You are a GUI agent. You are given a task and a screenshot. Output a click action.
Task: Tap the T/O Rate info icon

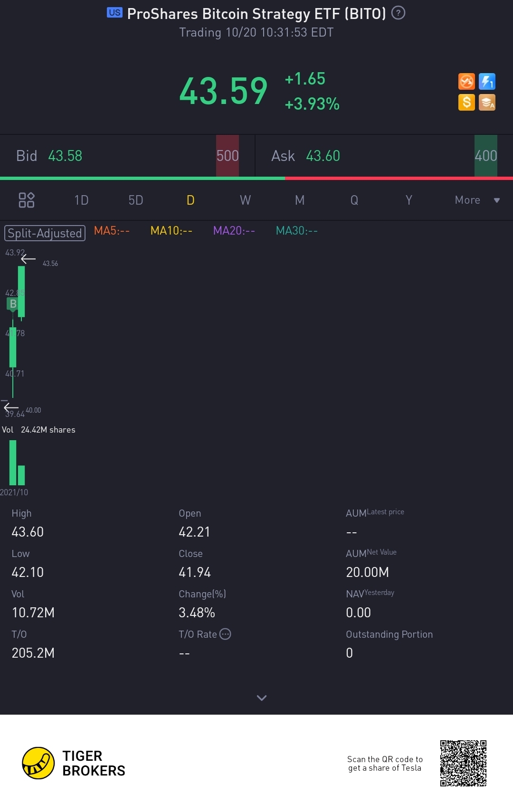(x=225, y=634)
